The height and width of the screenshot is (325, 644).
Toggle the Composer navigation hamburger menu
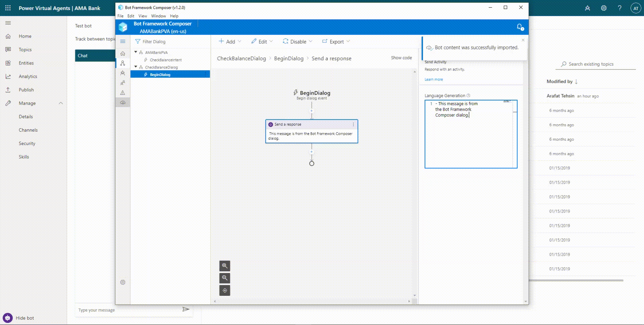point(123,41)
